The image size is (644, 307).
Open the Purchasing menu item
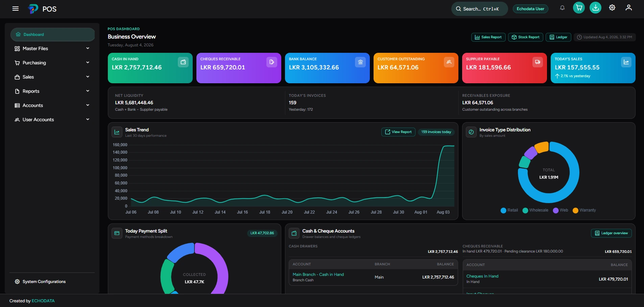pyautogui.click(x=52, y=63)
